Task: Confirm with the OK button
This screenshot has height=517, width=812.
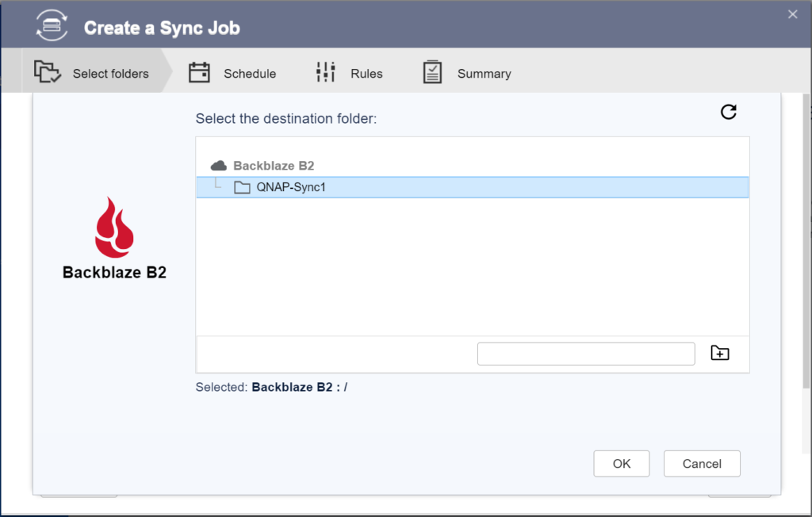Action: tap(622, 464)
